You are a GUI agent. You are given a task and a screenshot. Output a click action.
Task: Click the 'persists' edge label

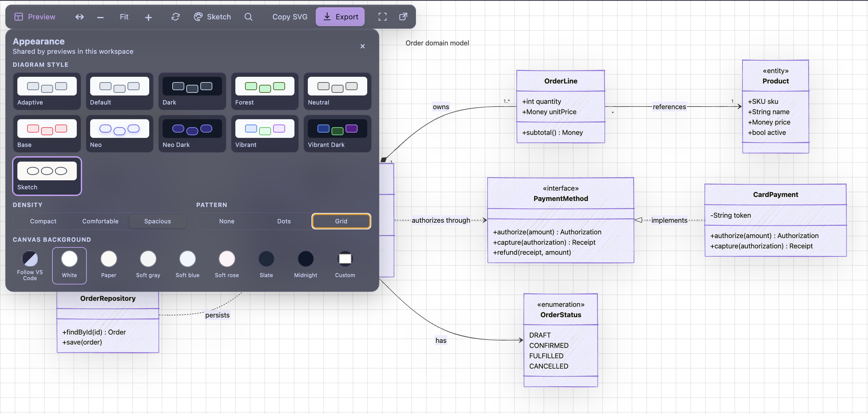[x=217, y=315]
